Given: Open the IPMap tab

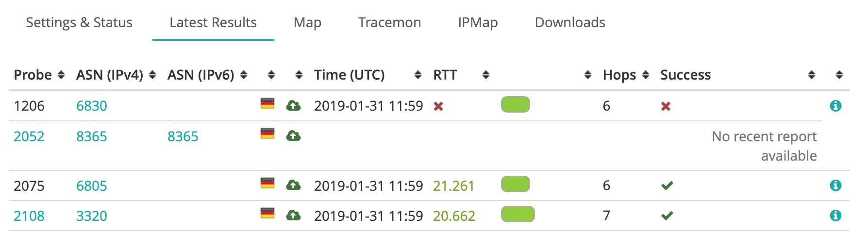Looking at the screenshot, I should [478, 22].
